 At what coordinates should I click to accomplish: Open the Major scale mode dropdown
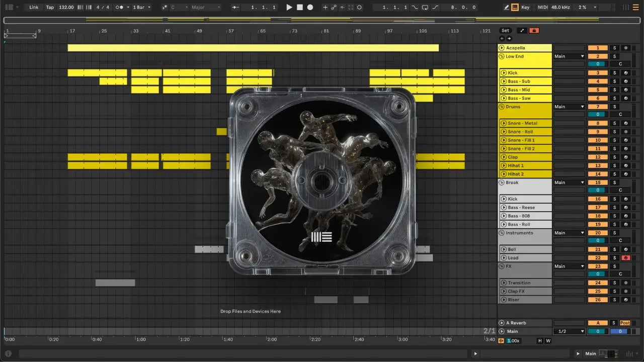click(x=205, y=8)
